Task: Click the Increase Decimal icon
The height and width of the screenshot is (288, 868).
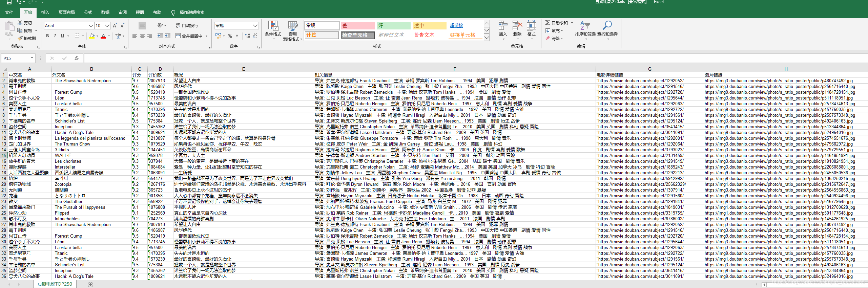Action: [247, 36]
